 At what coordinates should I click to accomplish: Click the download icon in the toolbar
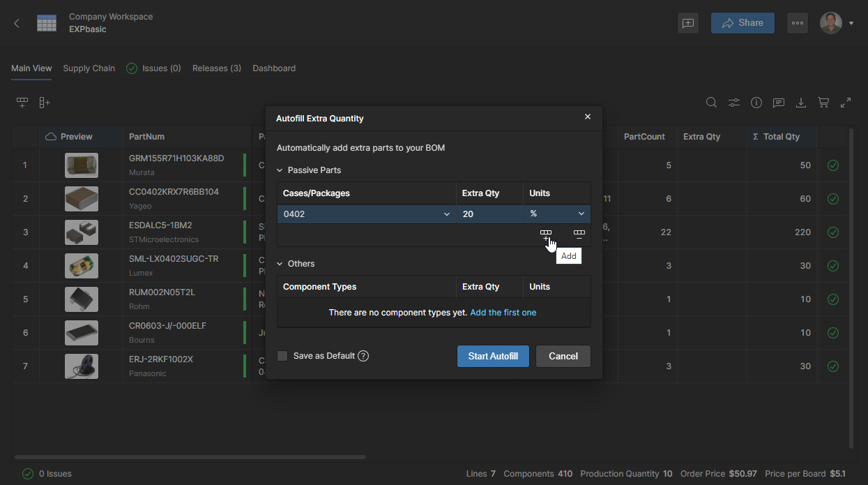(x=801, y=103)
